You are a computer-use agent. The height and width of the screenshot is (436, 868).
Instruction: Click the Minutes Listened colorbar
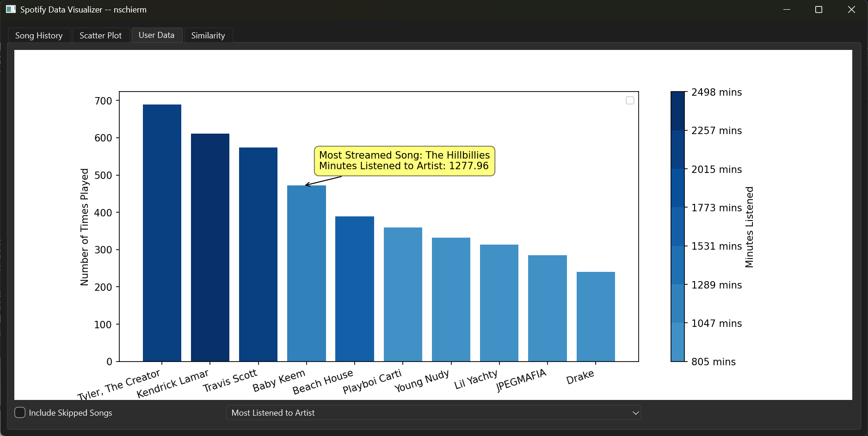pyautogui.click(x=677, y=227)
